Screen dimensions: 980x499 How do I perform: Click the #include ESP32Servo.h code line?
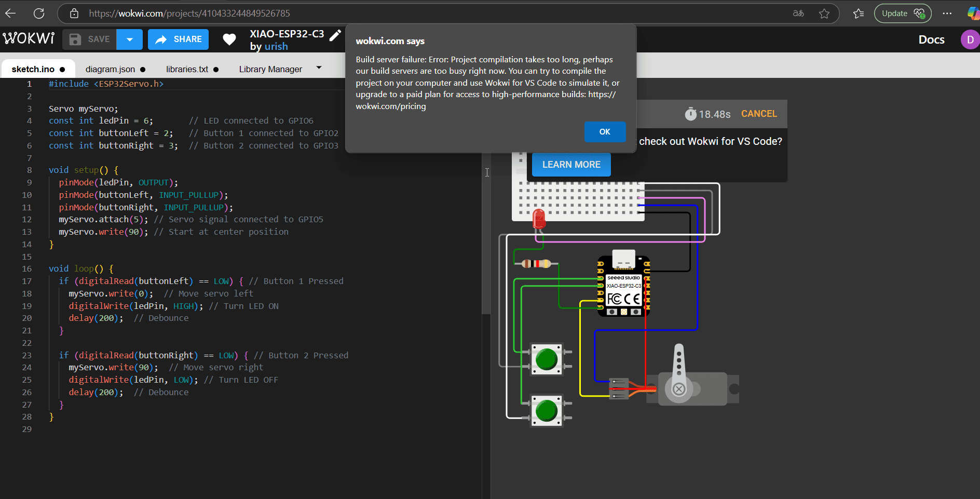tap(106, 84)
